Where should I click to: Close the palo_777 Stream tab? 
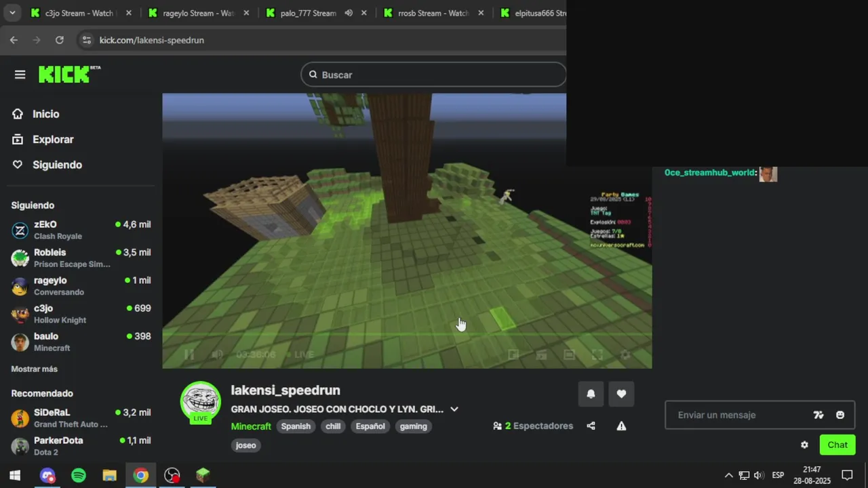pos(364,13)
